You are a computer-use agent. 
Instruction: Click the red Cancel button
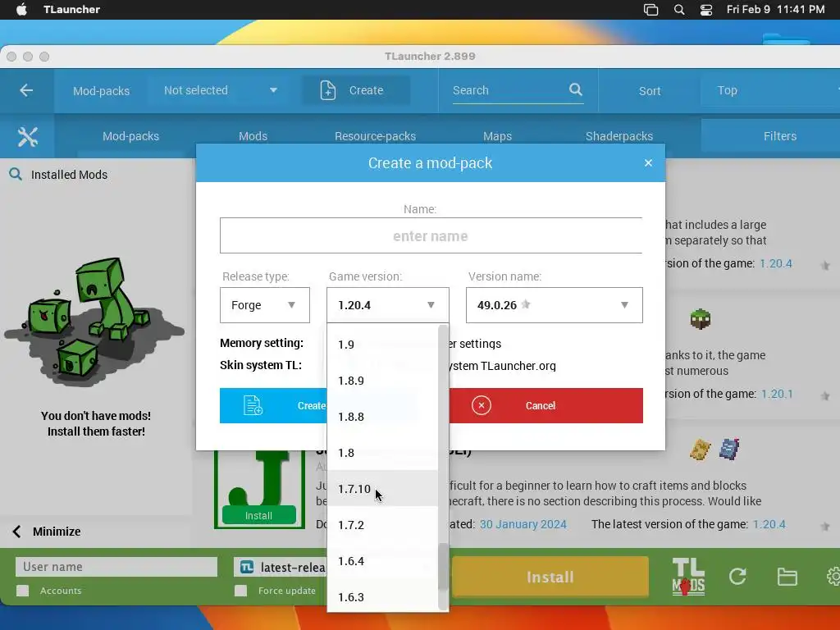pos(546,405)
